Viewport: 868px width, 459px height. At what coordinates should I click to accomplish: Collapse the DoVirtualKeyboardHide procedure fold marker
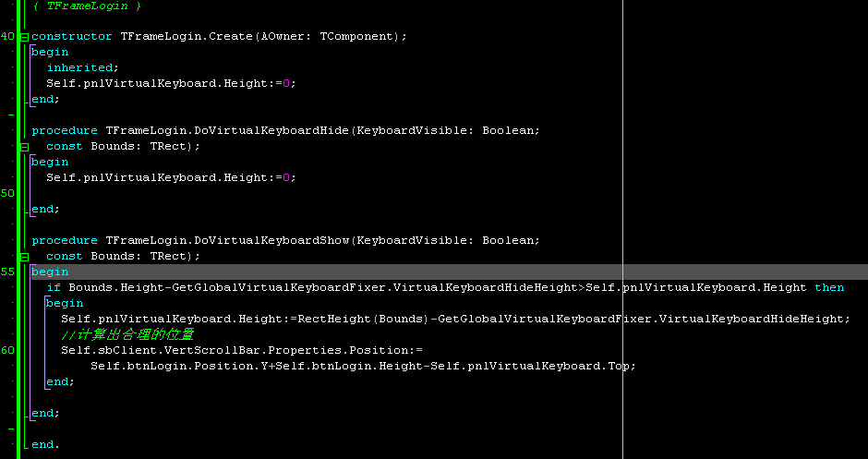pyautogui.click(x=24, y=146)
